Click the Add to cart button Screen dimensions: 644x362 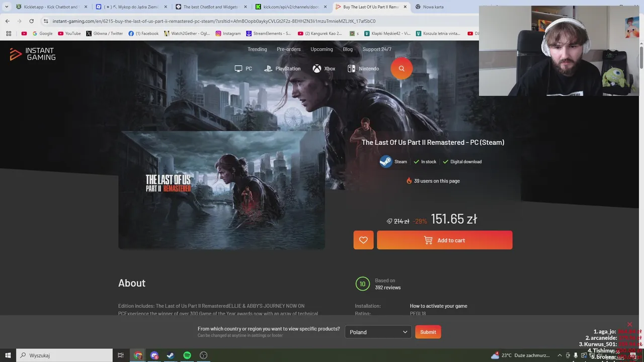point(445,240)
